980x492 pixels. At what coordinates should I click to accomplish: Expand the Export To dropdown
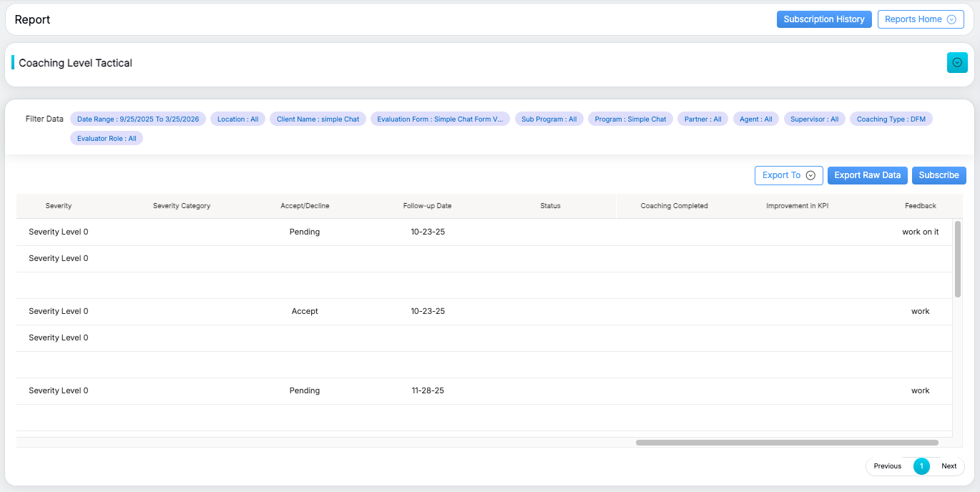point(788,175)
